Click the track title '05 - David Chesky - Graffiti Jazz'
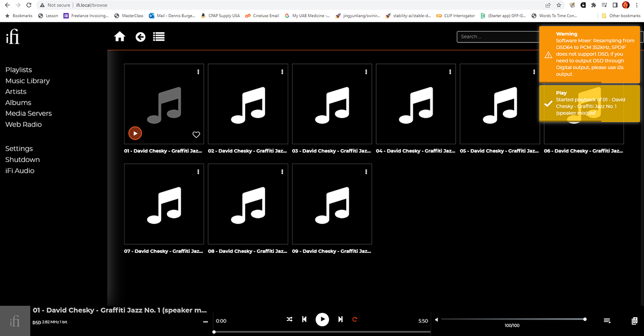Image resolution: width=644 pixels, height=336 pixels. (x=500, y=151)
